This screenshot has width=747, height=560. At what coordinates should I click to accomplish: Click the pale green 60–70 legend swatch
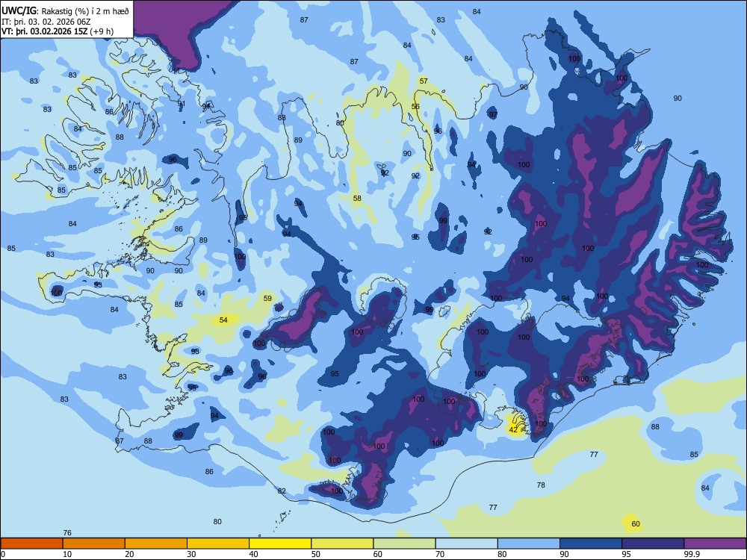coord(404,544)
